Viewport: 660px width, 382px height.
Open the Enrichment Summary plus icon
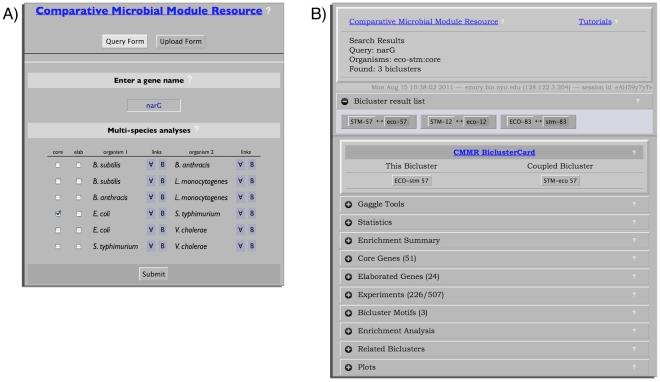coord(349,241)
